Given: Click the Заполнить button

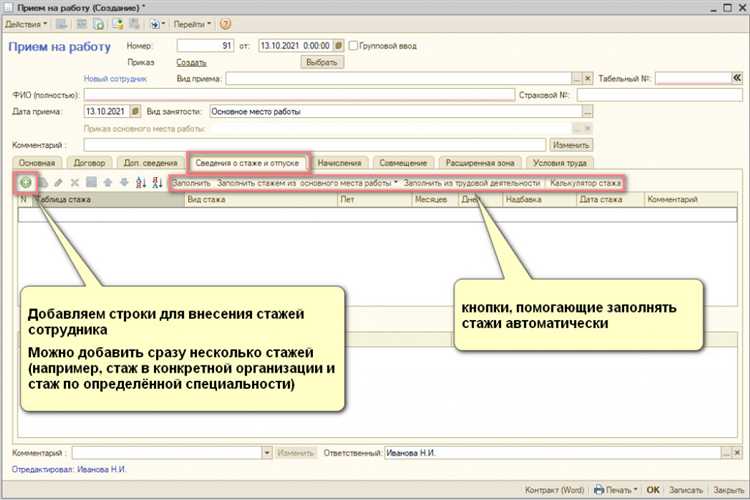Looking at the screenshot, I should (191, 183).
